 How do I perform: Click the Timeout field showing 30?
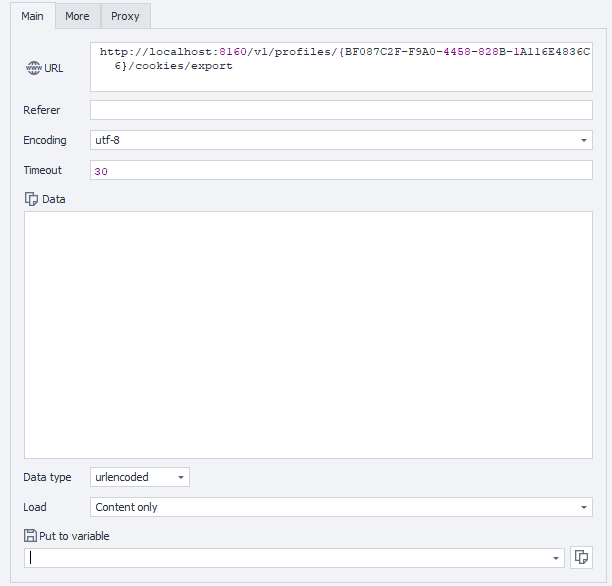point(340,171)
